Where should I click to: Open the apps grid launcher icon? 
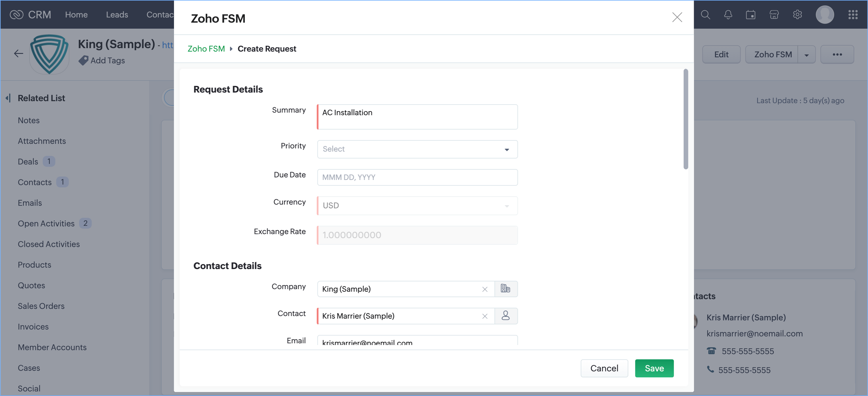[x=853, y=15]
